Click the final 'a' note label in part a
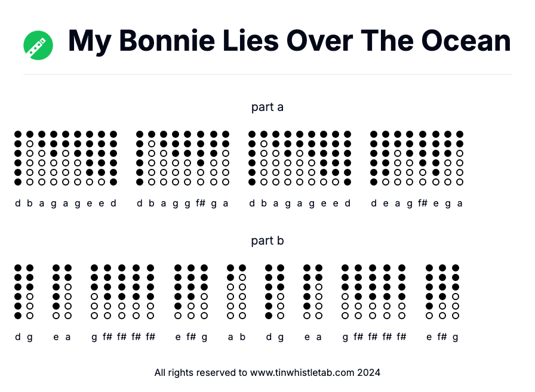Viewport: 535px width, 392px height. (x=460, y=203)
